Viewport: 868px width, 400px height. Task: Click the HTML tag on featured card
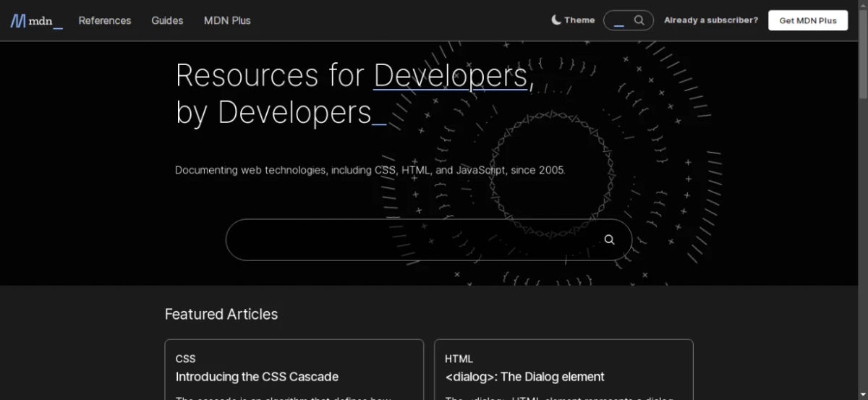[459, 359]
